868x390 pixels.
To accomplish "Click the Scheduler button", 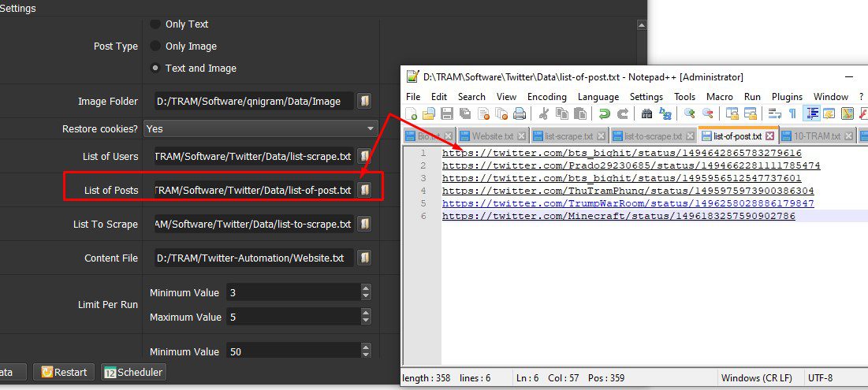I will point(133,373).
